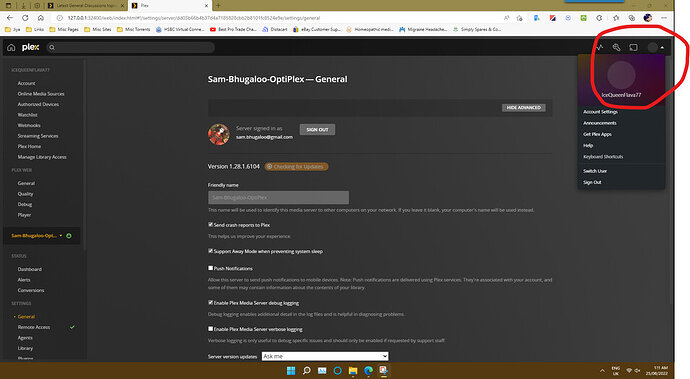Click the Plex logo in the header
This screenshot has width=690, height=379.
[x=30, y=47]
